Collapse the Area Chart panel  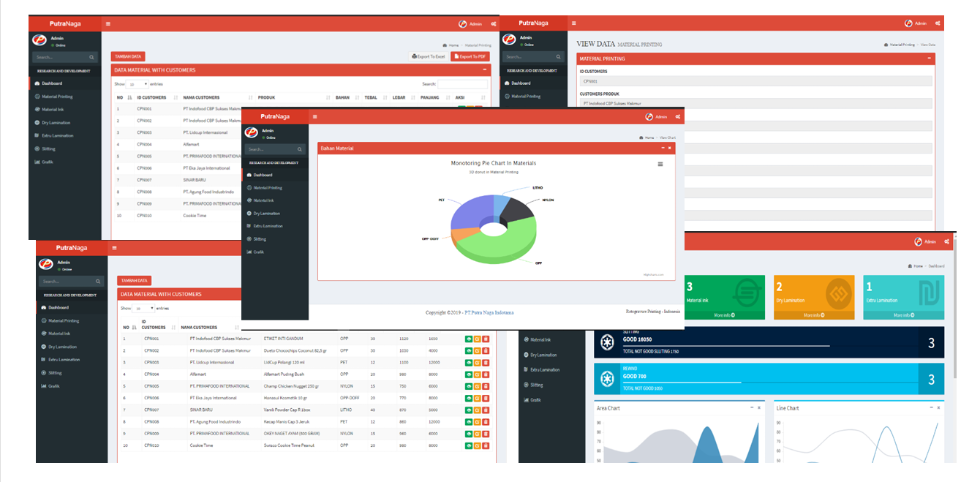[x=751, y=408]
